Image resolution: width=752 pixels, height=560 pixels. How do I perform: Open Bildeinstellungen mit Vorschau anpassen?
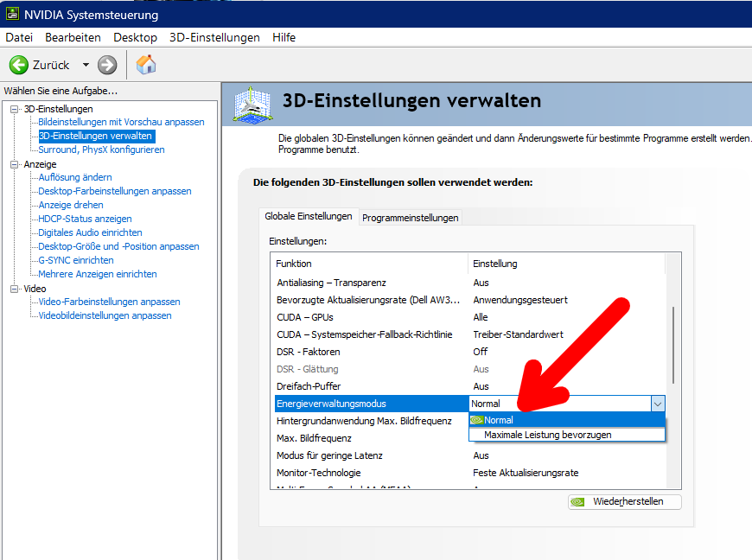tap(121, 122)
